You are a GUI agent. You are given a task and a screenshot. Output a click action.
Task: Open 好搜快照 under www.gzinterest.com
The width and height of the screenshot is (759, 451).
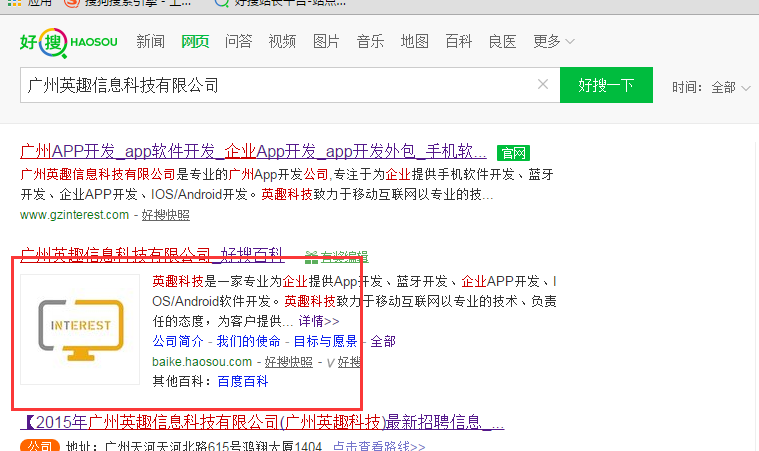point(166,215)
